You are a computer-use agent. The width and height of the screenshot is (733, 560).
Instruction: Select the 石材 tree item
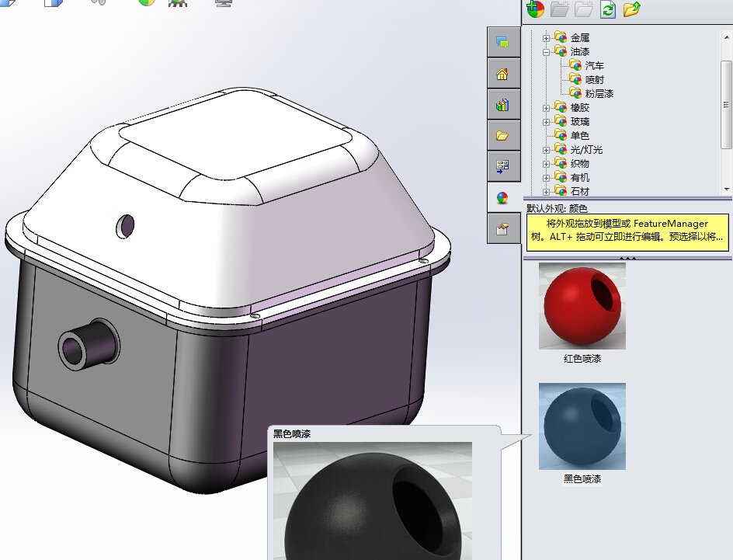pyautogui.click(x=580, y=191)
